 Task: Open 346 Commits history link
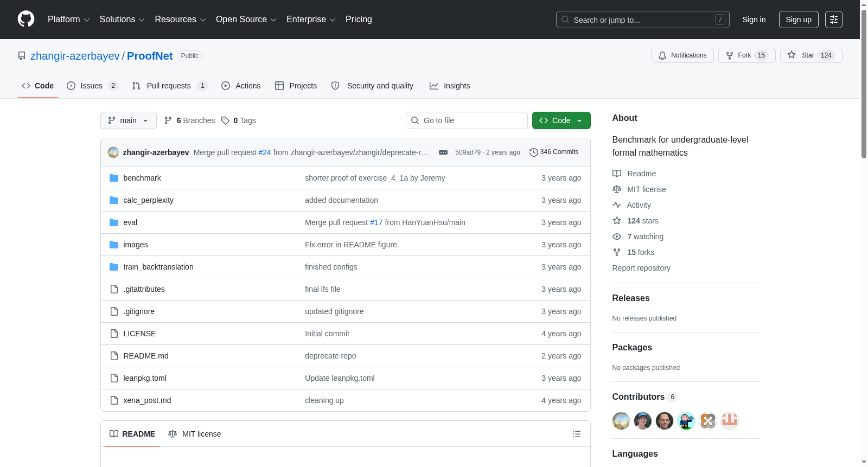(554, 152)
